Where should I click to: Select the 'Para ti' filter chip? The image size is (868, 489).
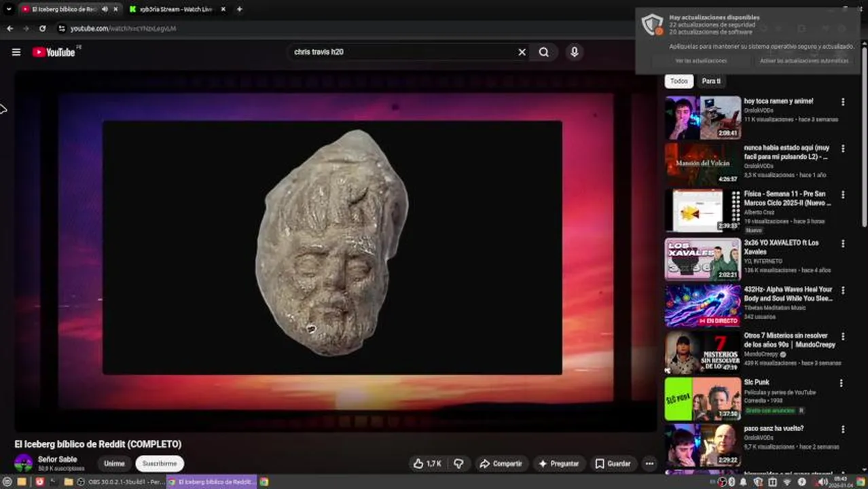pos(711,81)
